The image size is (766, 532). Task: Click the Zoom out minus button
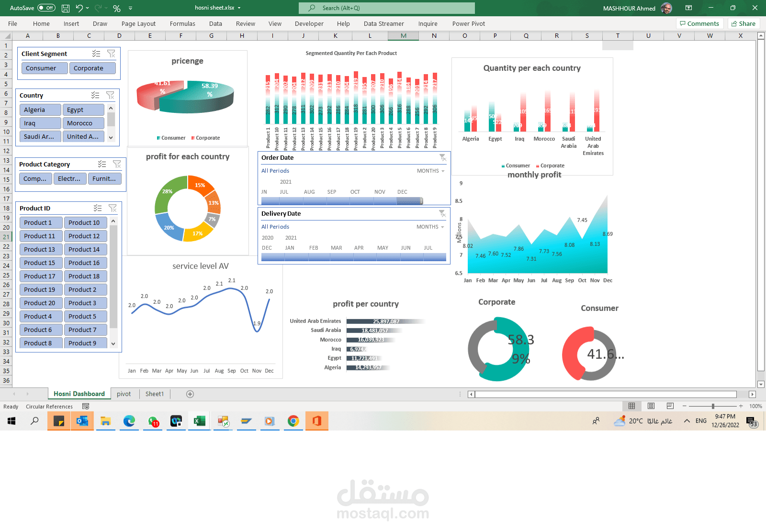685,406
